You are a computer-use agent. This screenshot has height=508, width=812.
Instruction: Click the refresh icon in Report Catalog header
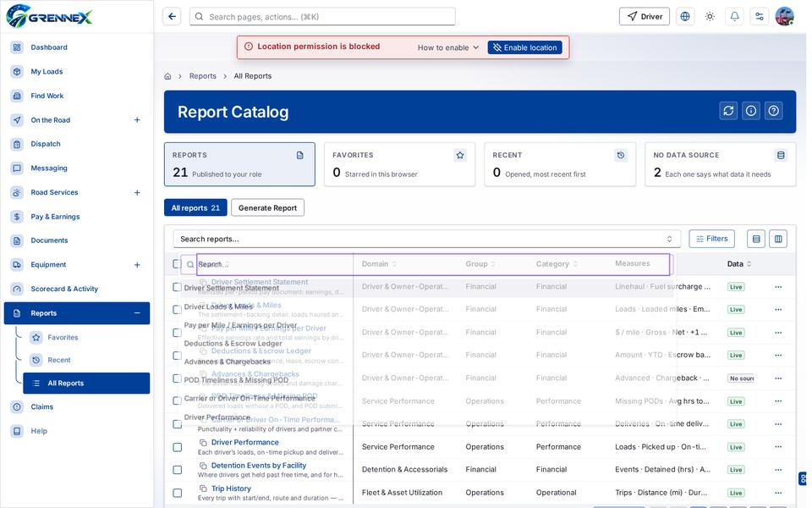coord(728,111)
